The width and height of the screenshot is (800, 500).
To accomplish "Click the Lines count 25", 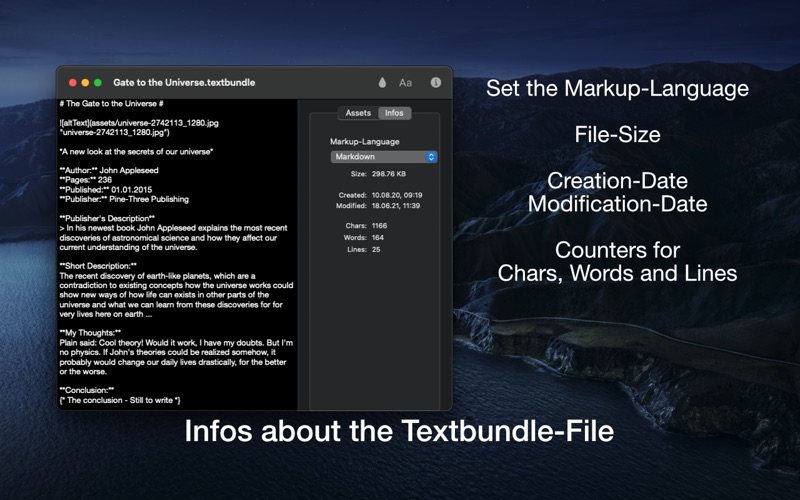I will pyautogui.click(x=376, y=249).
